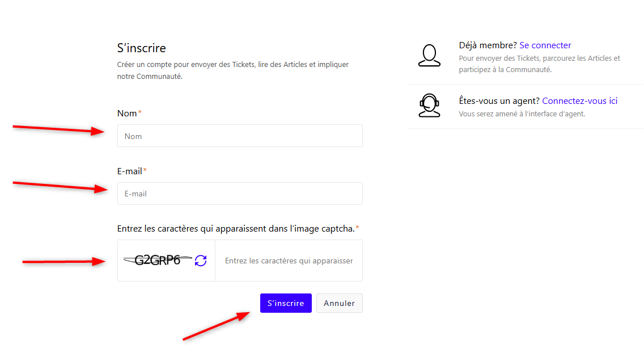Refresh the captcha image
Screen dimensions: 644x361
[201, 261]
